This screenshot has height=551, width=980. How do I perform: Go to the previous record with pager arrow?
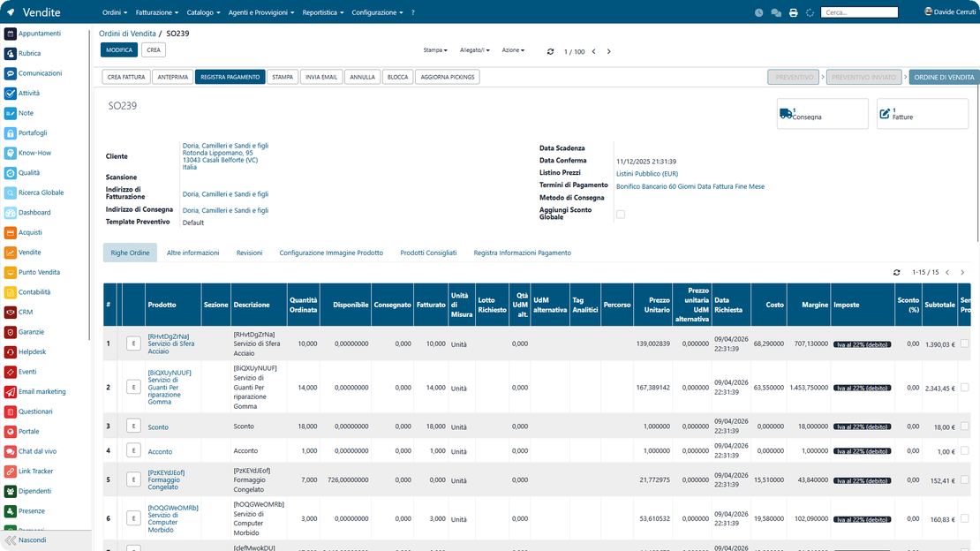594,52
